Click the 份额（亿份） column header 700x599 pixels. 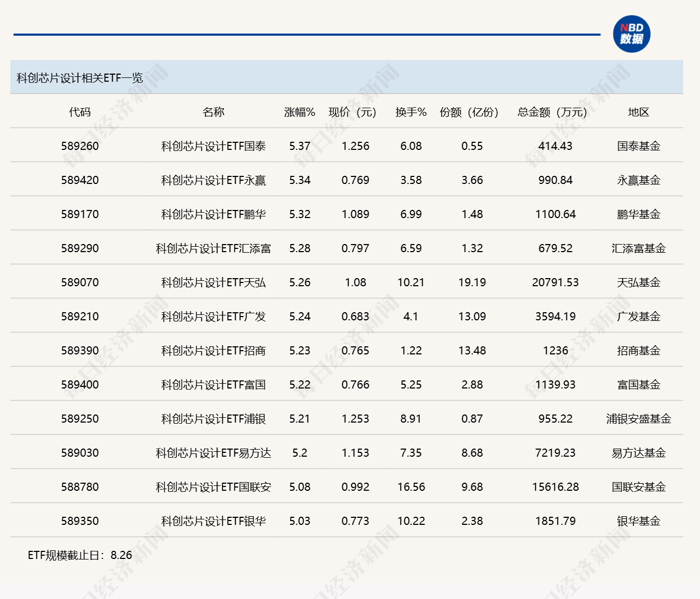coord(470,112)
